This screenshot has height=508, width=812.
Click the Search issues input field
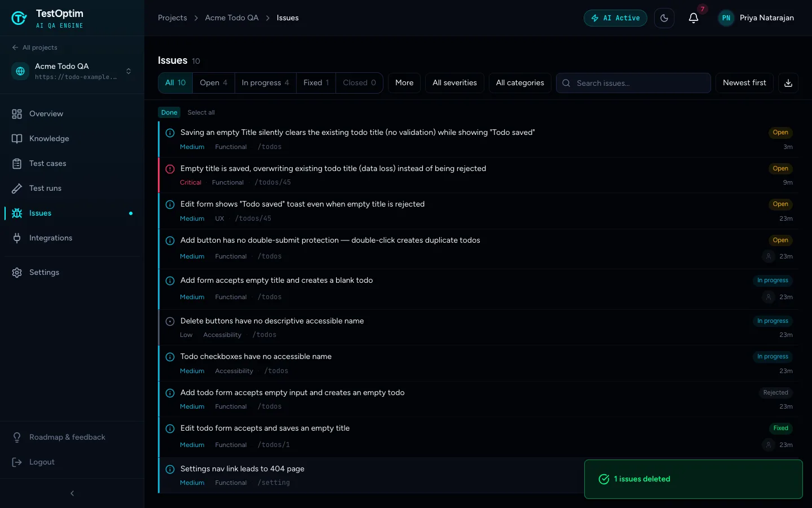[x=633, y=83]
